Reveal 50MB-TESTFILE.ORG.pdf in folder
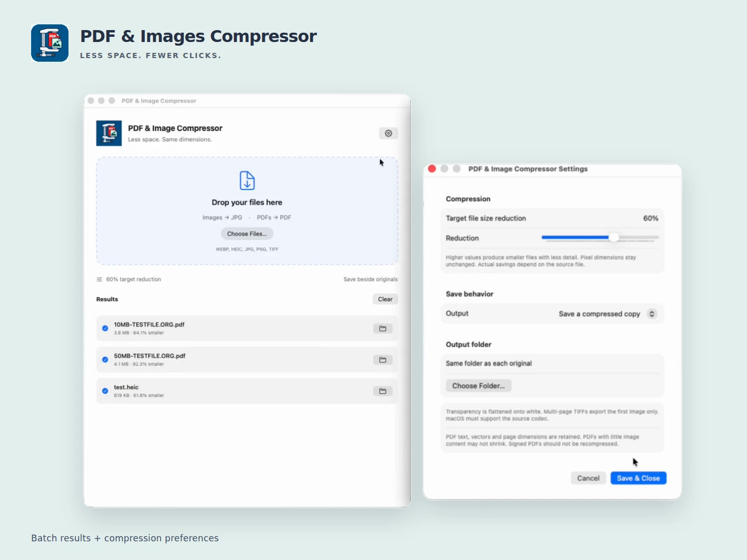The height and width of the screenshot is (560, 747). coord(383,360)
